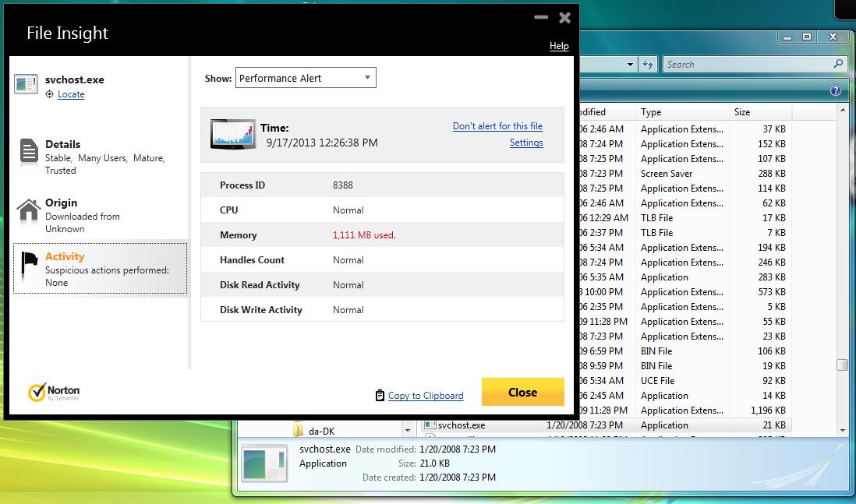Viewport: 856px width, 504px height.
Task: Close File Insight with the X icon
Action: point(565,17)
